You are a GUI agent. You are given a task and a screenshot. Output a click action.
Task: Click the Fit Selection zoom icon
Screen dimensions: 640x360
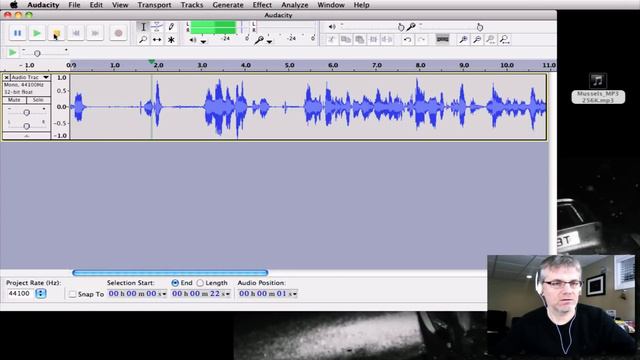pyautogui.click(x=491, y=39)
